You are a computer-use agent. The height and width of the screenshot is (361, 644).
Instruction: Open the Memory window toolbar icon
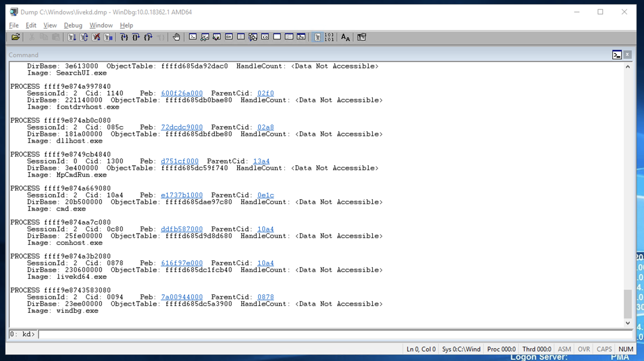coord(241,37)
